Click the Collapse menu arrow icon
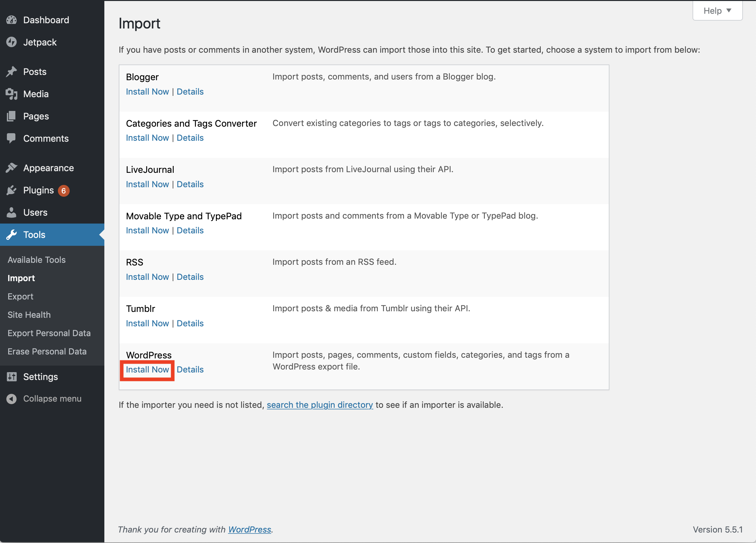Viewport: 756px width, 543px height. [x=11, y=399]
